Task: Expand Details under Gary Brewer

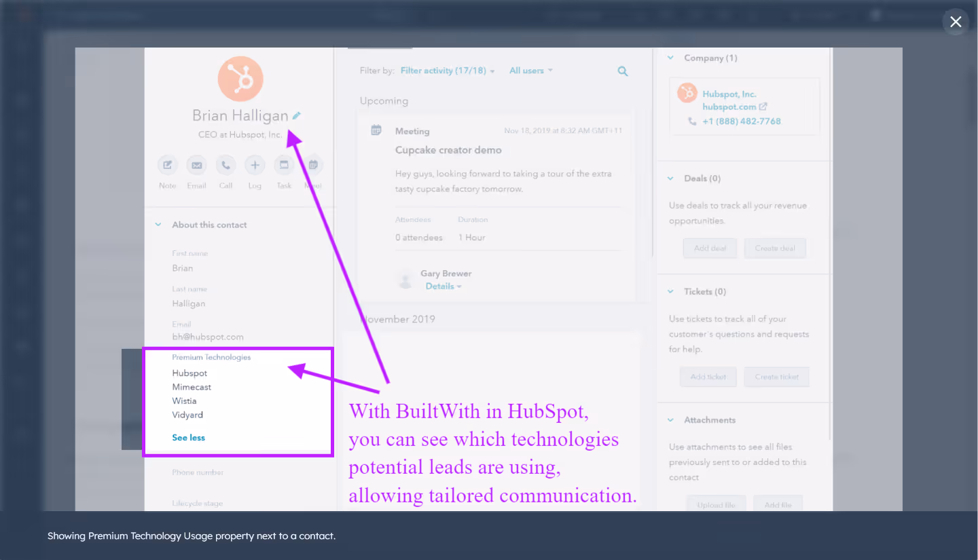Action: point(441,286)
